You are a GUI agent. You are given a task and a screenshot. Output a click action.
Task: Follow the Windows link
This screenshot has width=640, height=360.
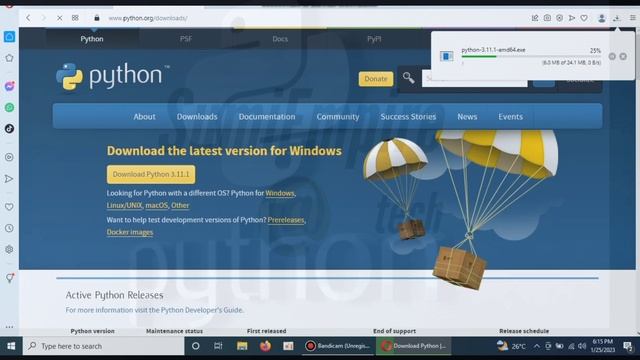(280, 193)
